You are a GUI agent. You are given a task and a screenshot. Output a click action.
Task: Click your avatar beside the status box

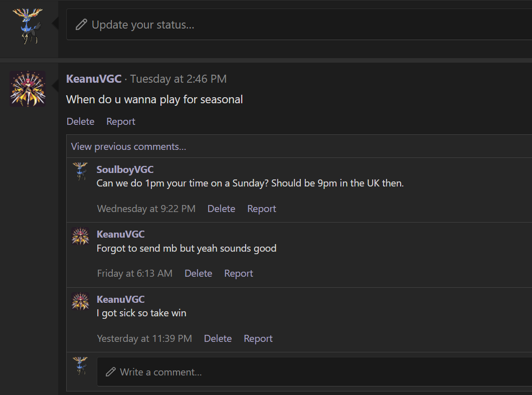pyautogui.click(x=28, y=26)
